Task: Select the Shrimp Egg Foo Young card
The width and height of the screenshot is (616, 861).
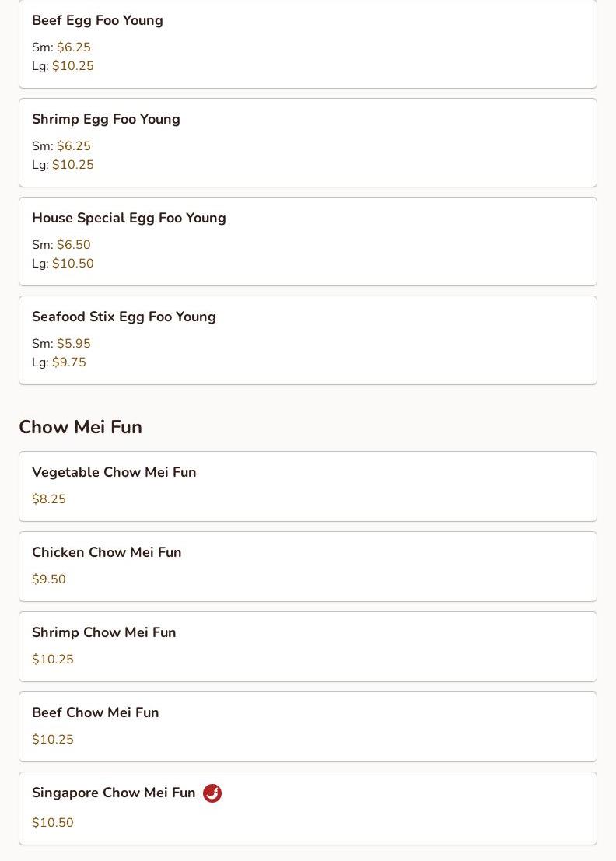Action: click(x=106, y=120)
